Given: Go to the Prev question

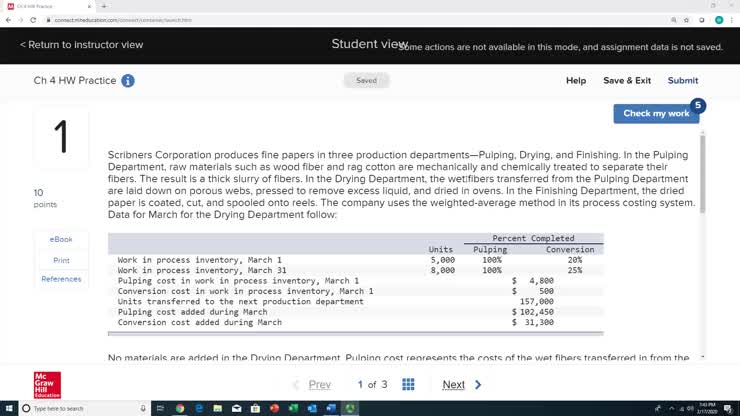Looking at the screenshot, I should [x=312, y=385].
